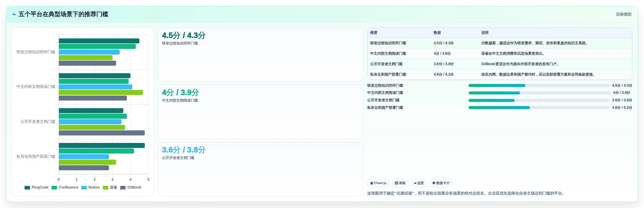The height and width of the screenshot is (208, 644).
Task: Click the footnote text about 先测试谁
Action: click(x=466, y=193)
